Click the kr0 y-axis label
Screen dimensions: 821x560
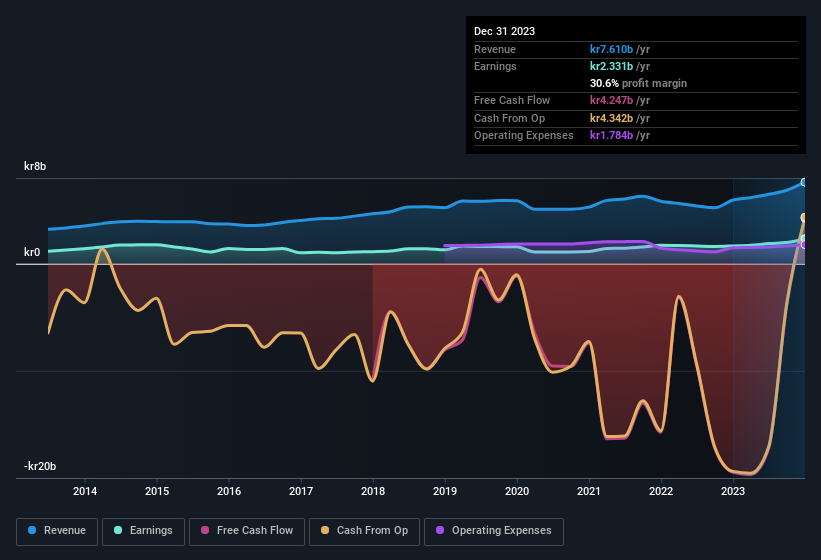(x=32, y=252)
